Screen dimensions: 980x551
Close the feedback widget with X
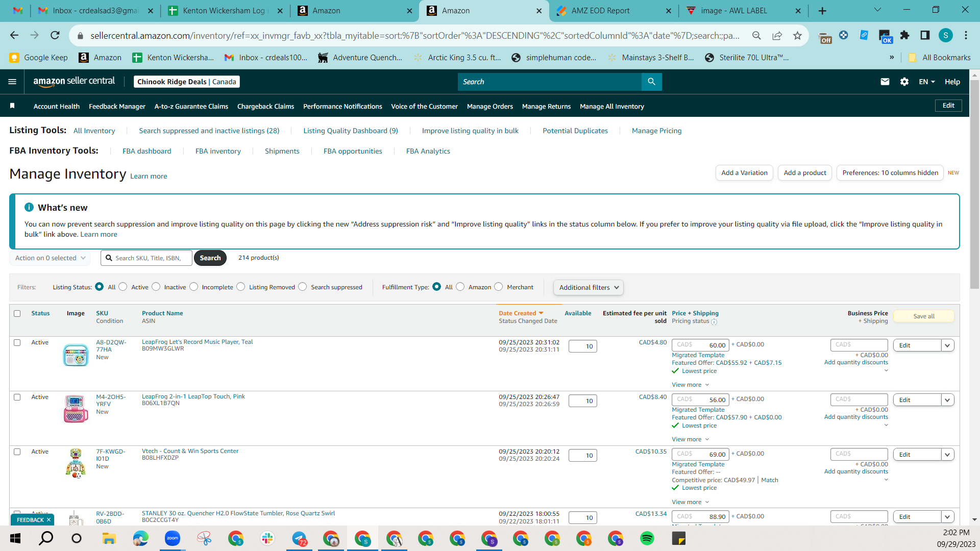[48, 520]
